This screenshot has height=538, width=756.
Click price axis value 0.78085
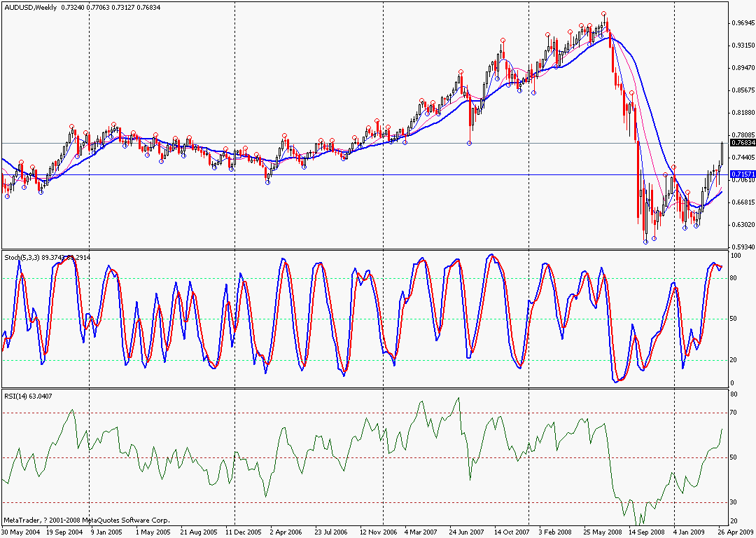point(743,135)
